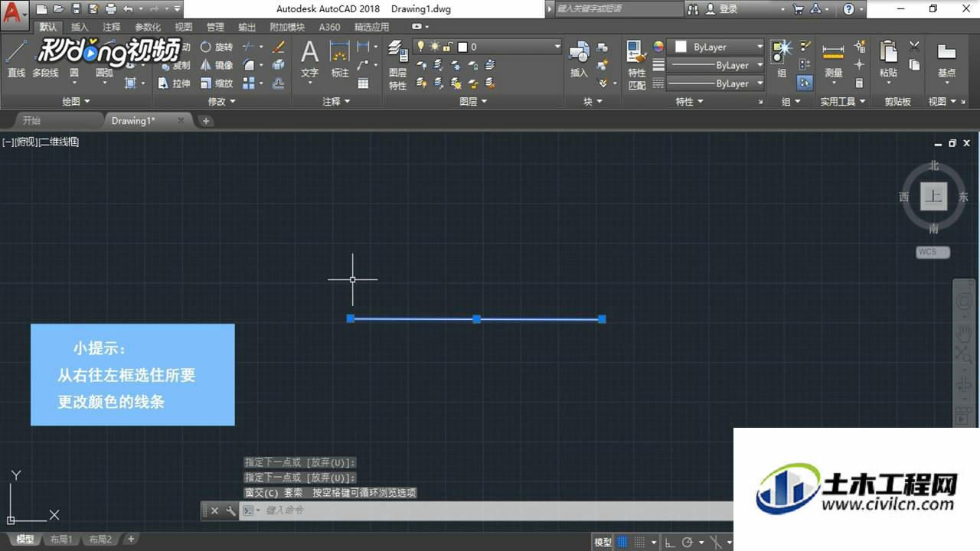Toggle group selection button in Group panel
Viewport: 980px width, 551px height.
coord(805,83)
